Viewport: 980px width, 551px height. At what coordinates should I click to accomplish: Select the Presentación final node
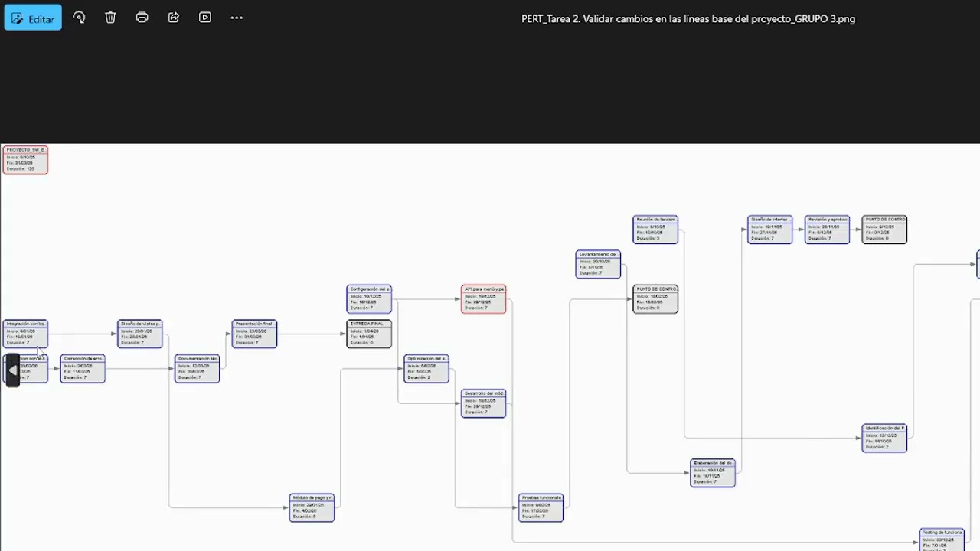(x=254, y=334)
